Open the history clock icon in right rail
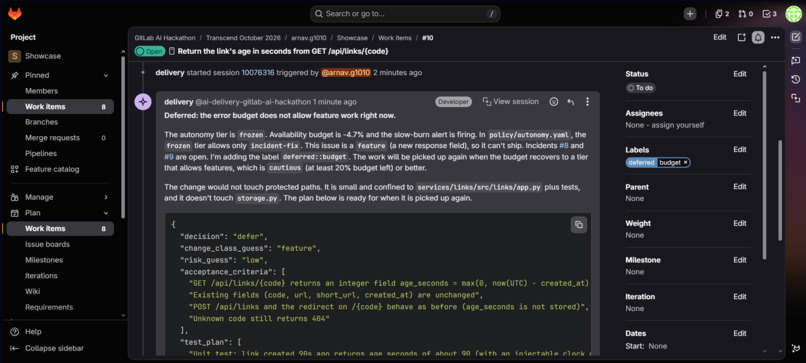The width and height of the screenshot is (806, 363). click(795, 79)
